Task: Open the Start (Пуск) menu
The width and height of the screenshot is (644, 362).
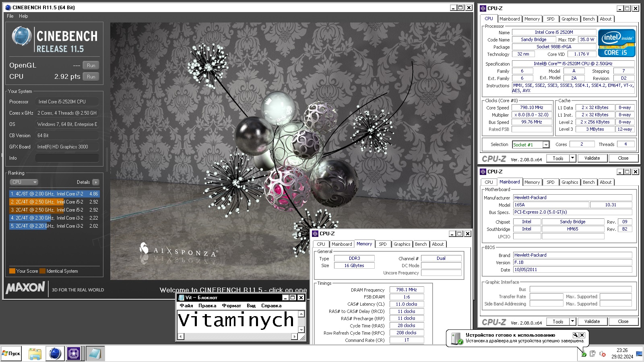Action: pyautogui.click(x=11, y=354)
